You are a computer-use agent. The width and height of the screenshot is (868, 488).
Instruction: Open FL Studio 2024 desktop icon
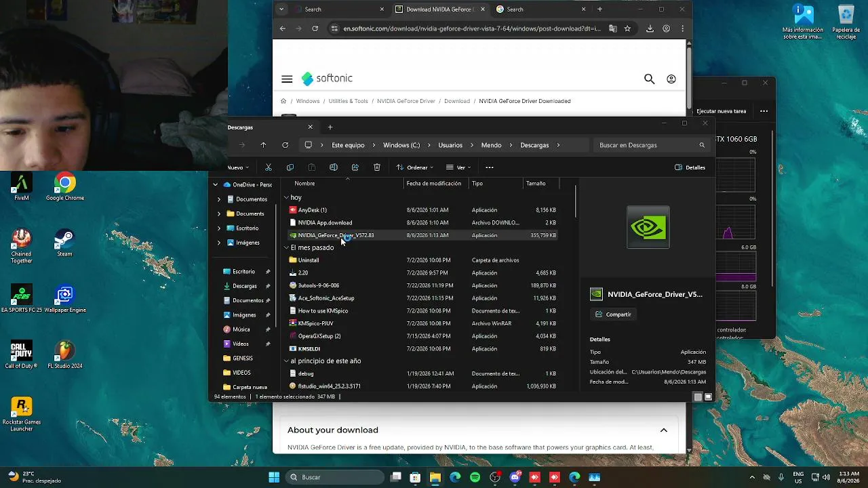pos(64,355)
